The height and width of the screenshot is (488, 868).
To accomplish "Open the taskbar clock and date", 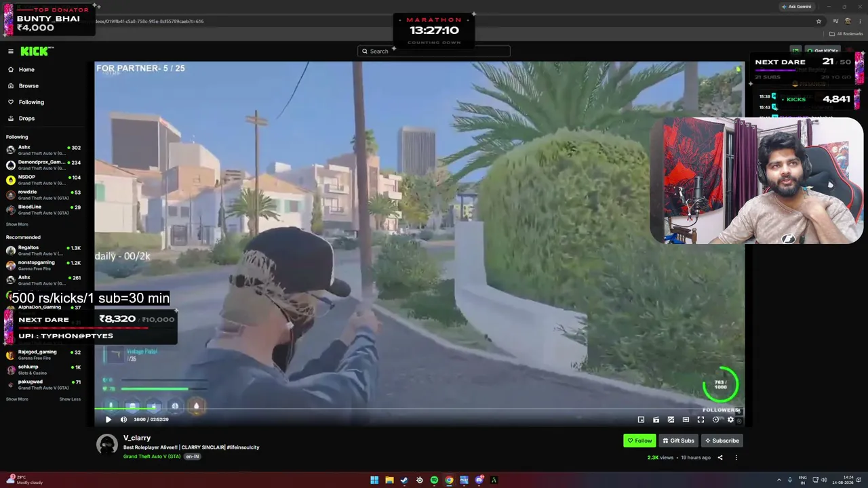I will click(844, 481).
